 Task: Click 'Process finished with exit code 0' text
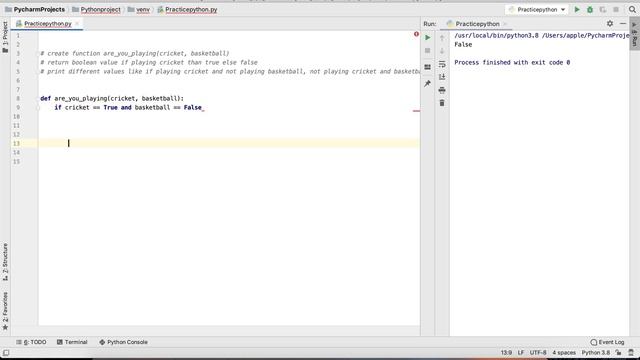pyautogui.click(x=512, y=62)
